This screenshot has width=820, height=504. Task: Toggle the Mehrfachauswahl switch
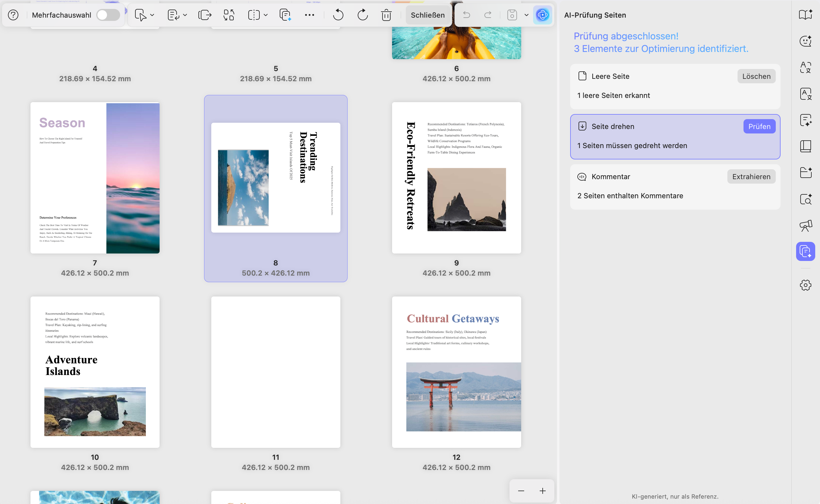click(x=108, y=15)
